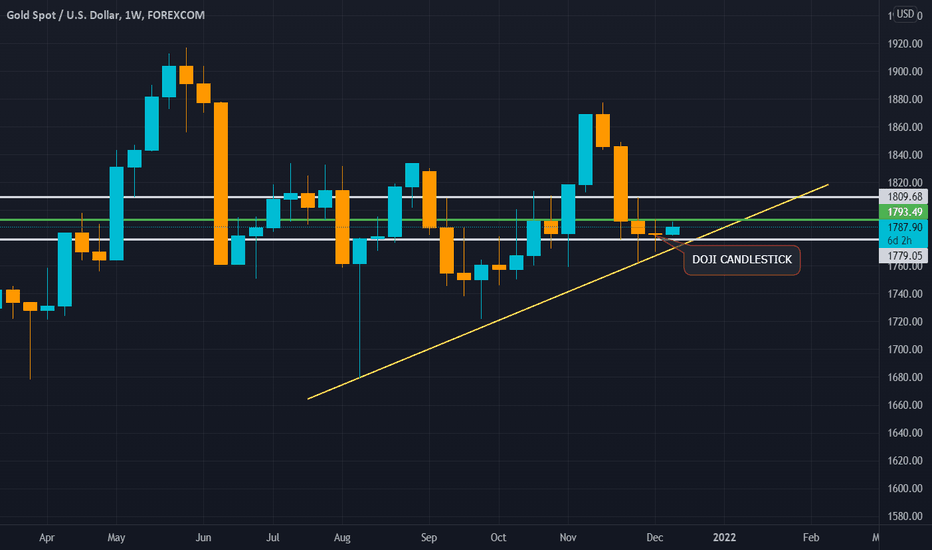Click the 1920.00 price axis label
The width and height of the screenshot is (932, 550).
point(905,44)
